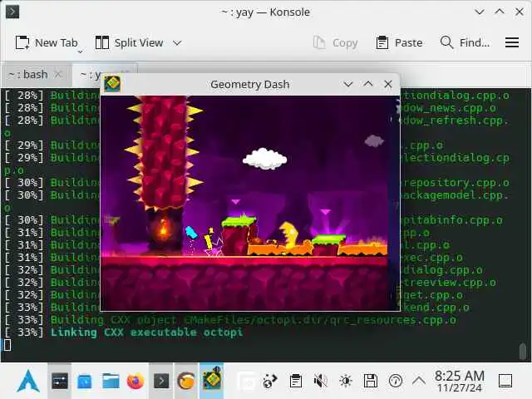Minimize the Geometry Dash window

point(348,84)
